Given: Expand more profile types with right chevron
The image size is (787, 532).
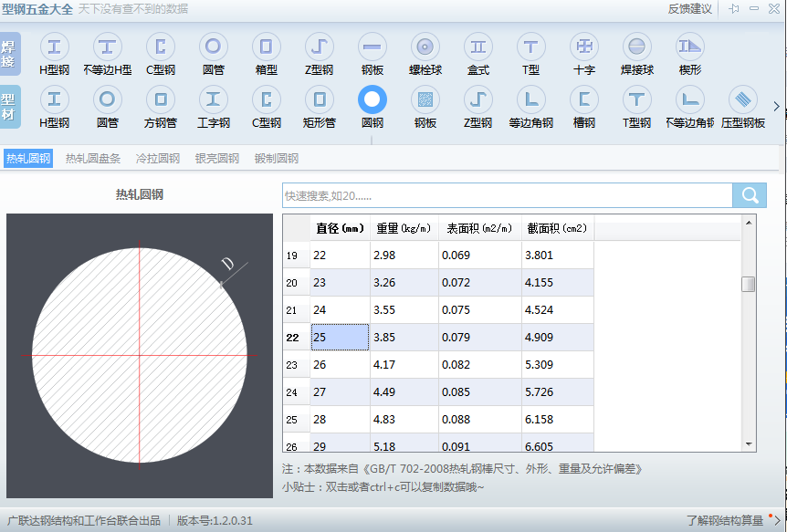Looking at the screenshot, I should (776, 107).
